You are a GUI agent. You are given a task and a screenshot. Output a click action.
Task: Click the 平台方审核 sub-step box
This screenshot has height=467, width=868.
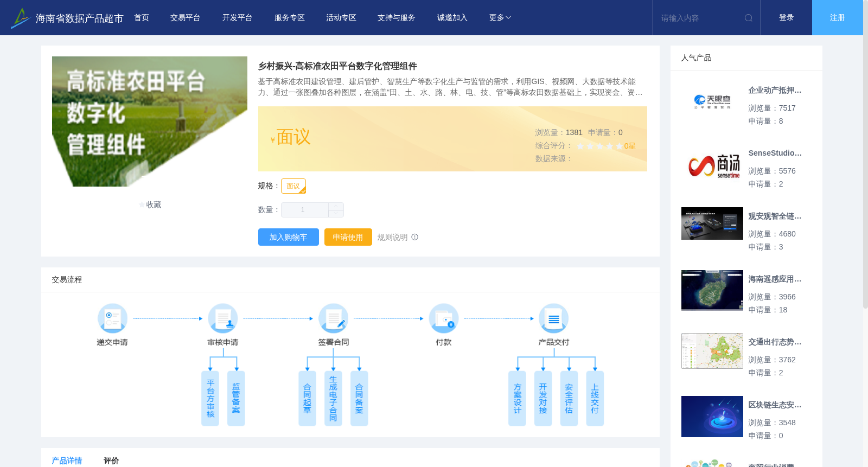point(210,399)
